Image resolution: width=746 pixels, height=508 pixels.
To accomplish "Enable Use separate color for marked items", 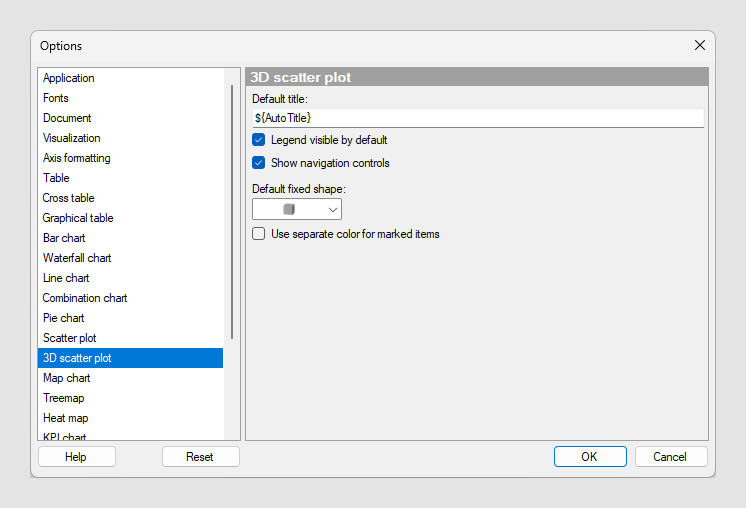I will [x=258, y=234].
